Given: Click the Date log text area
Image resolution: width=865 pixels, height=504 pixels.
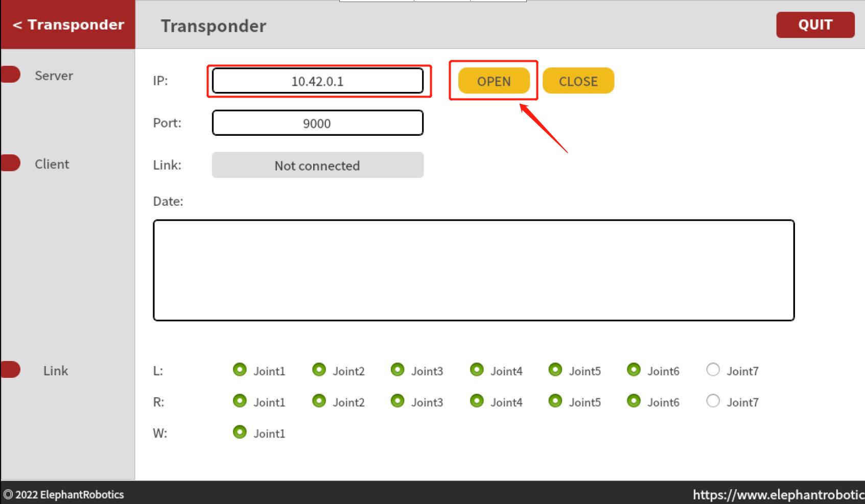Looking at the screenshot, I should pos(473,270).
